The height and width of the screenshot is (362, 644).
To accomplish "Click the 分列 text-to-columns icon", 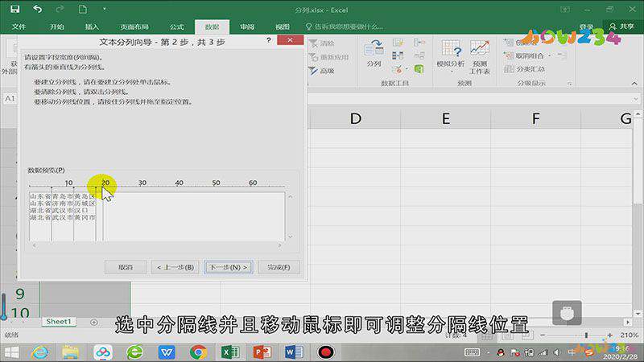I will (x=374, y=53).
